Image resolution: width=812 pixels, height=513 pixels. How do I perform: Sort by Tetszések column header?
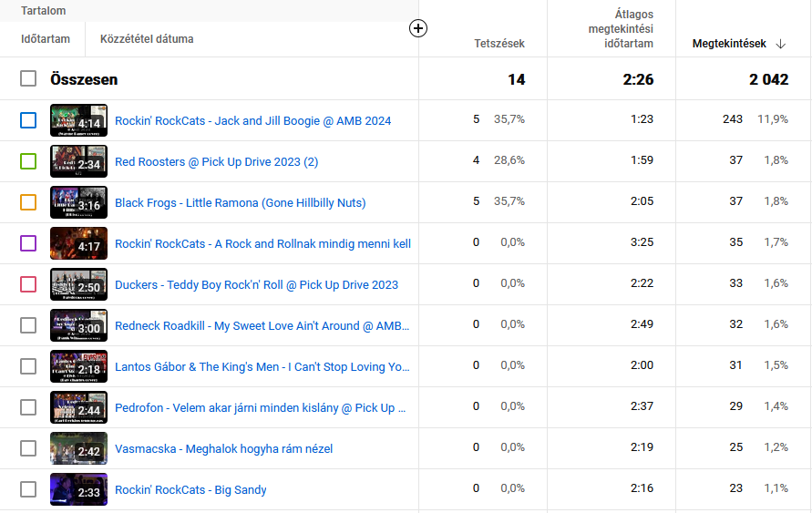[499, 44]
